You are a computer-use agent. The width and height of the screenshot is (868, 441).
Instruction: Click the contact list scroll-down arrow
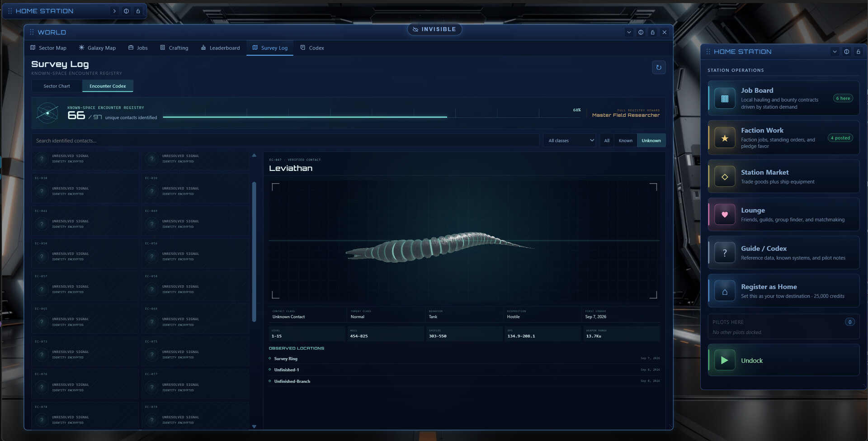coord(254,426)
